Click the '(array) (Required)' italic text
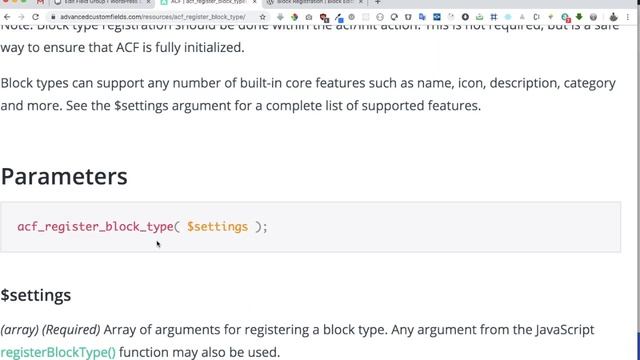This screenshot has height=360, width=640. (50, 330)
